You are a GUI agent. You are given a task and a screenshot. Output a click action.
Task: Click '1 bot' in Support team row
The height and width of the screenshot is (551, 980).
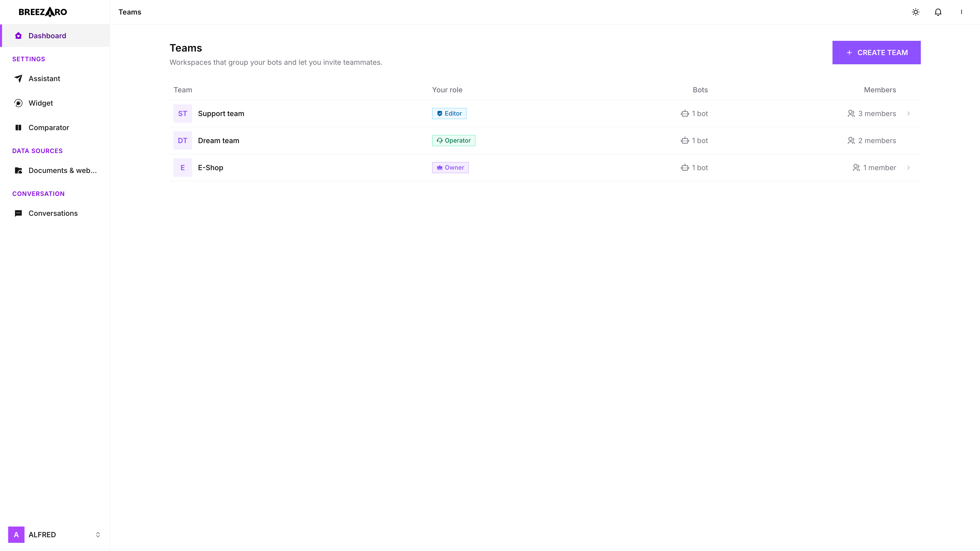[700, 114]
